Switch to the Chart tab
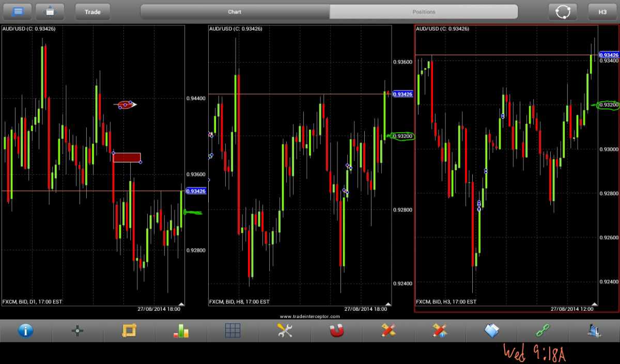Viewport: 620px width, 364px height. click(x=235, y=12)
